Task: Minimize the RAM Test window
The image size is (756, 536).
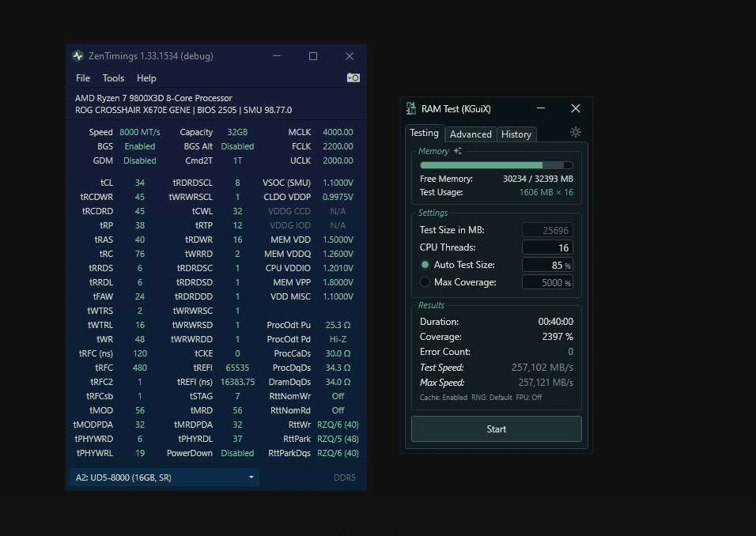Action: (x=541, y=108)
